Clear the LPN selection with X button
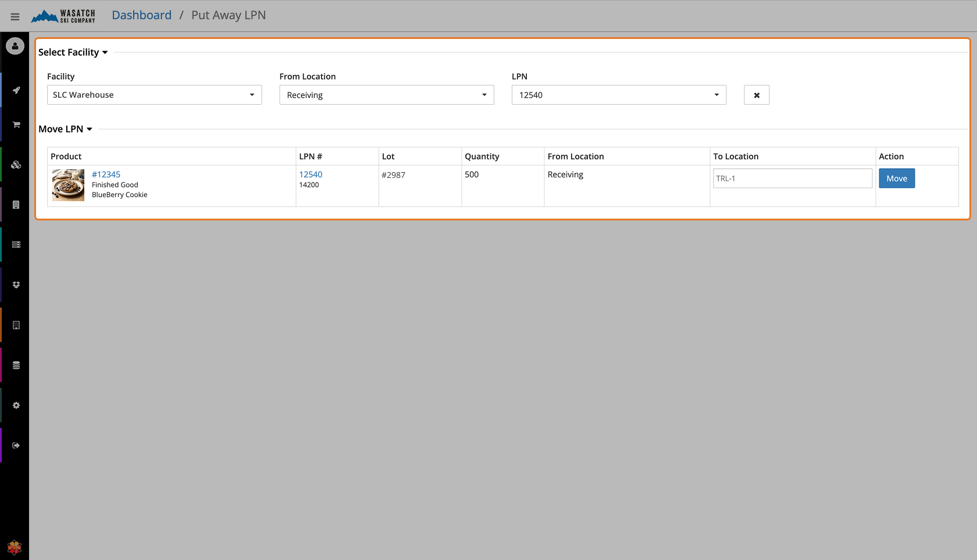This screenshot has width=977, height=560. [757, 95]
